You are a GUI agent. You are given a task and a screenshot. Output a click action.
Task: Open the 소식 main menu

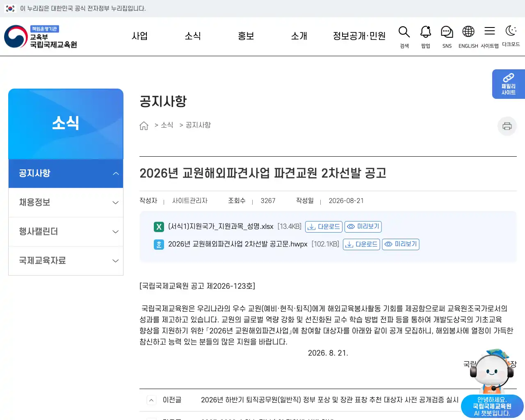(x=193, y=36)
